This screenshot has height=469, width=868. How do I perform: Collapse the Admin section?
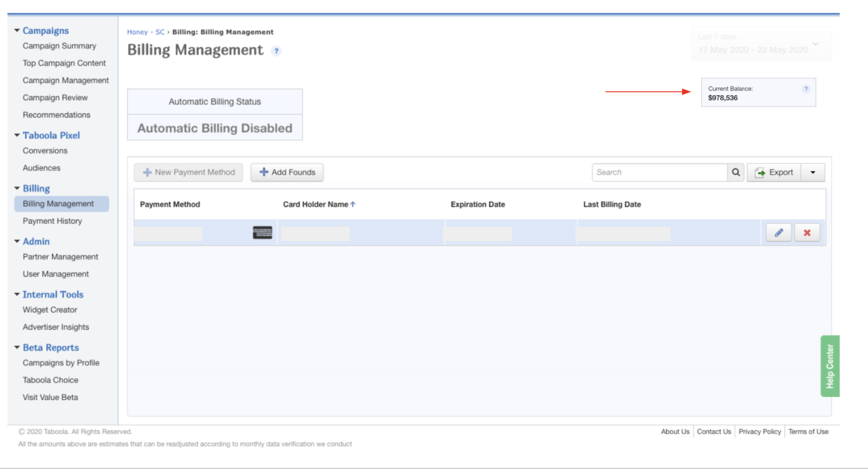[x=17, y=241]
